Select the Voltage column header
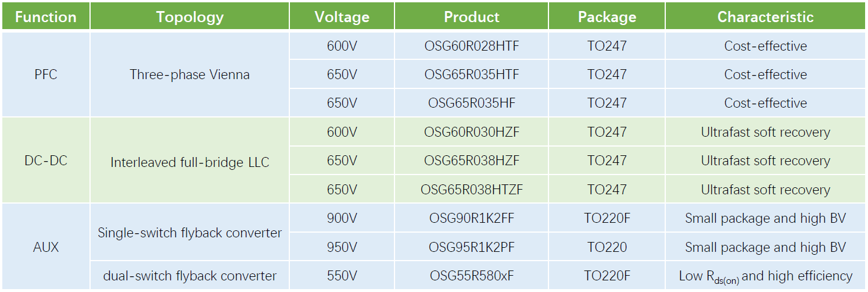 tap(342, 17)
